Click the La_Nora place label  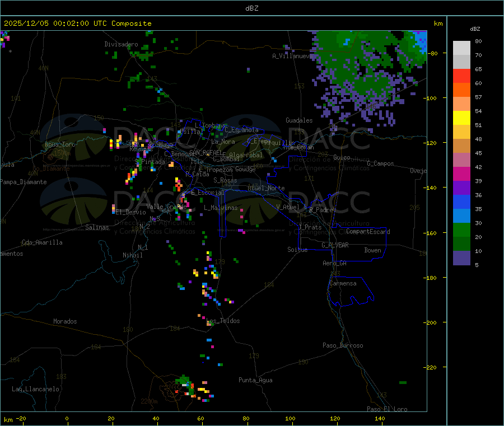[223, 142]
